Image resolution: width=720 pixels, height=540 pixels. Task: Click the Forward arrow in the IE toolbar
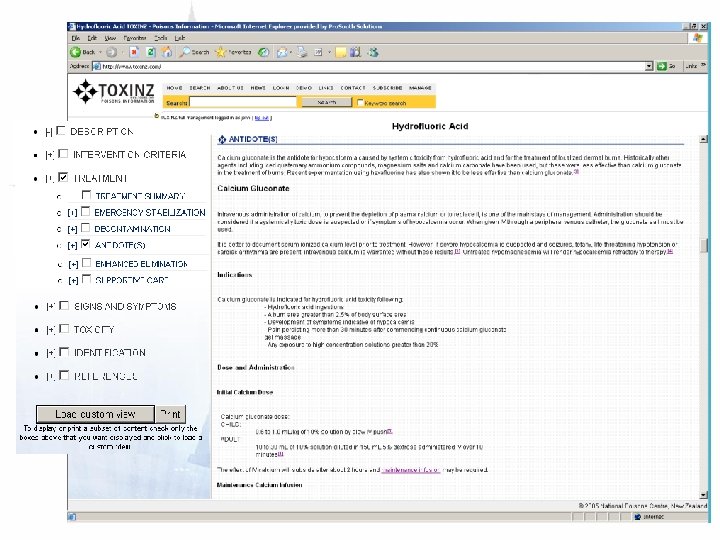[x=112, y=52]
